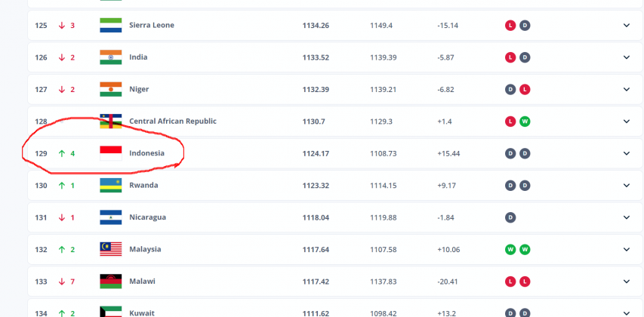Expand the Indonesia row chevron
The width and height of the screenshot is (644, 317).
coord(626,153)
